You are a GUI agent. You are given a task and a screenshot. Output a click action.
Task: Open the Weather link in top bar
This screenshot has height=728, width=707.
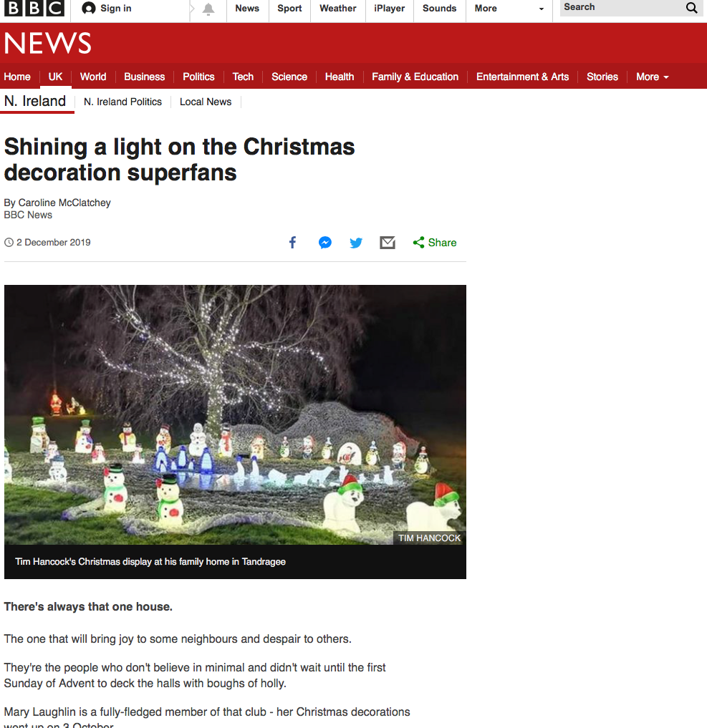337,9
